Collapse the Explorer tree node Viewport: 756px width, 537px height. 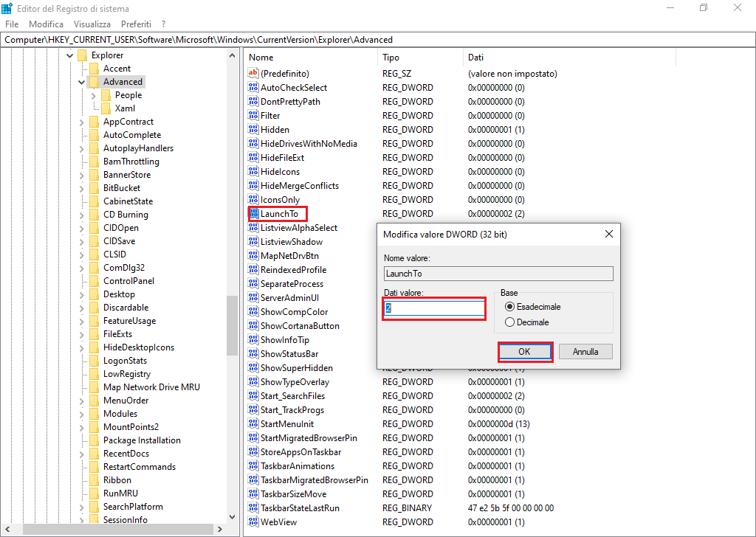(69, 55)
